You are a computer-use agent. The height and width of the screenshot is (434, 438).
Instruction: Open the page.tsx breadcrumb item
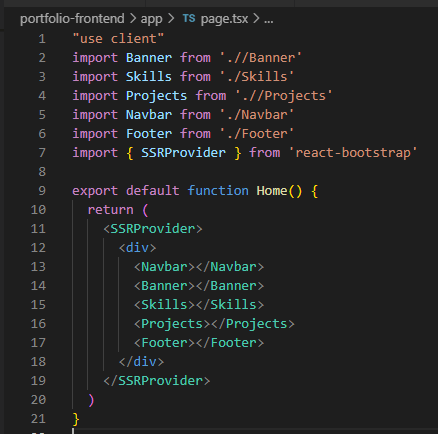224,19
